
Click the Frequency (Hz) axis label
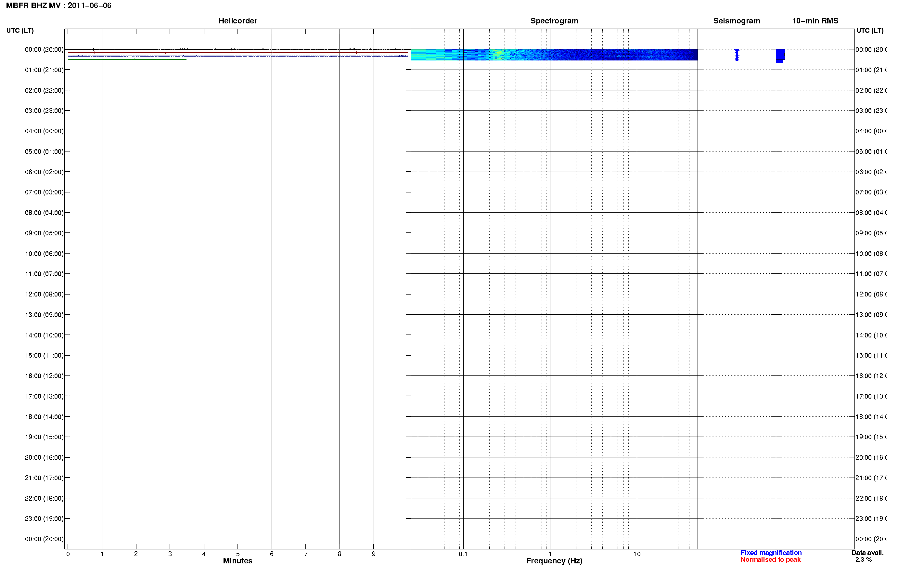[x=554, y=561]
